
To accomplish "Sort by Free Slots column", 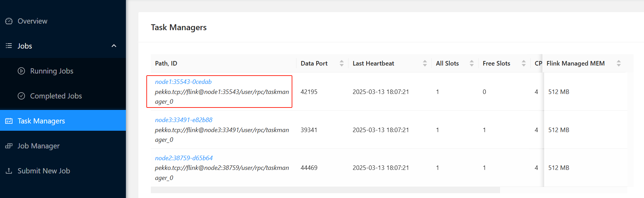I will pos(523,63).
